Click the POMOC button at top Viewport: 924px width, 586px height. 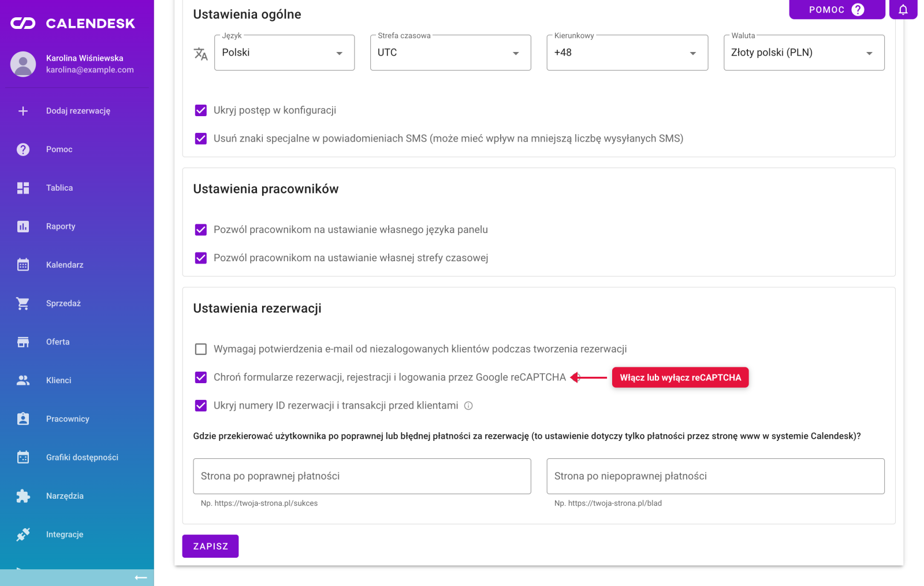(837, 9)
